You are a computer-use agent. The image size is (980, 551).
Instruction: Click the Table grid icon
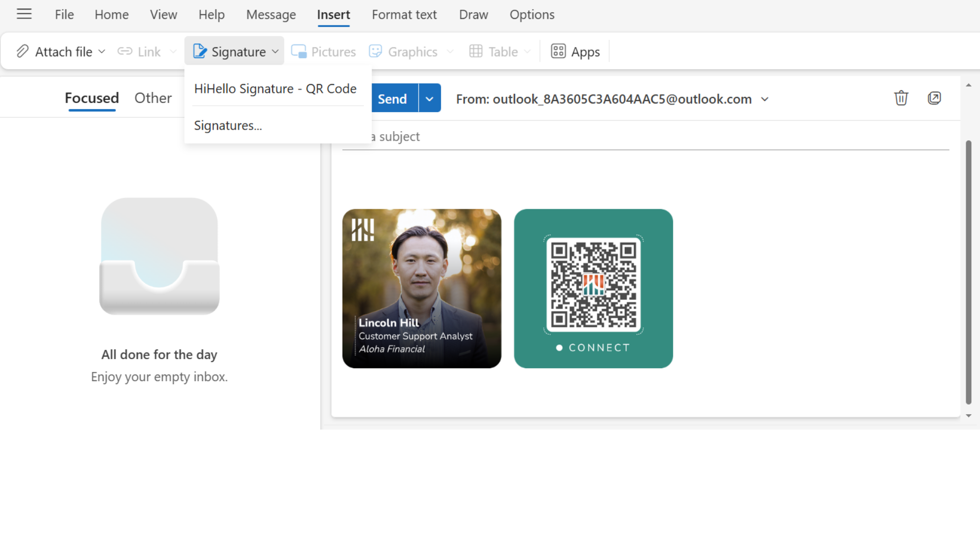pyautogui.click(x=476, y=52)
